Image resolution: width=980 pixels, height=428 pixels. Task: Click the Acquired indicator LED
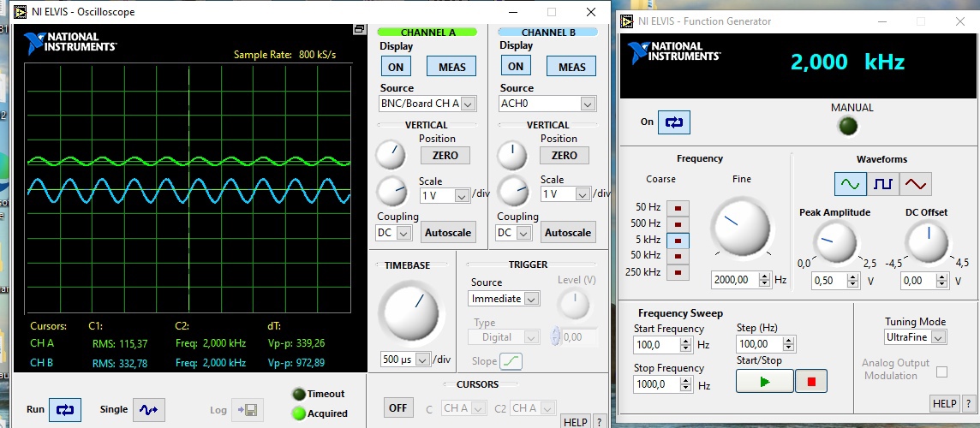point(298,413)
